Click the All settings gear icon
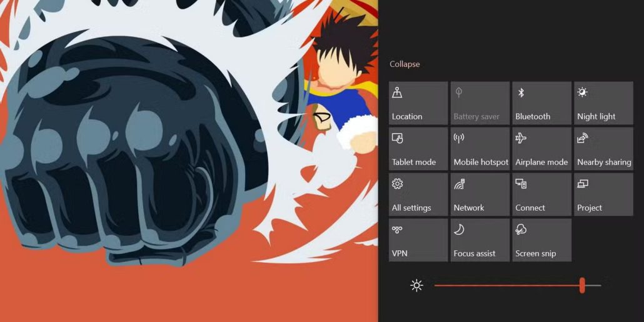The height and width of the screenshot is (322, 644). 397,184
